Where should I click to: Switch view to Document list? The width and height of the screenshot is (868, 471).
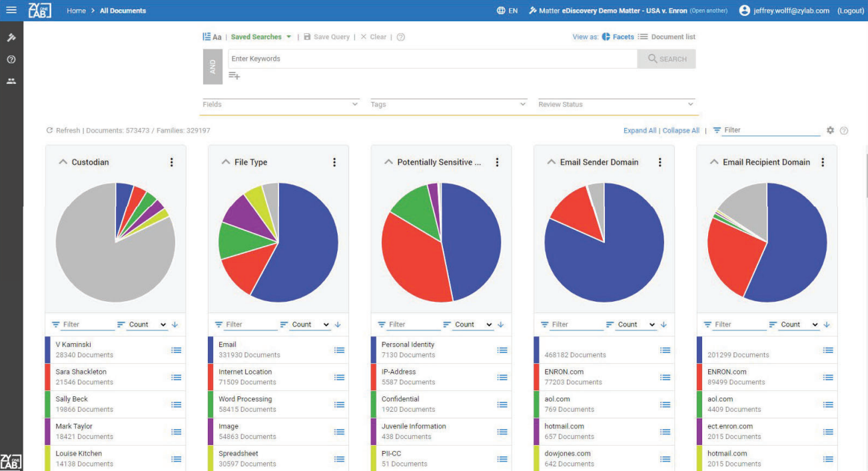coord(667,37)
